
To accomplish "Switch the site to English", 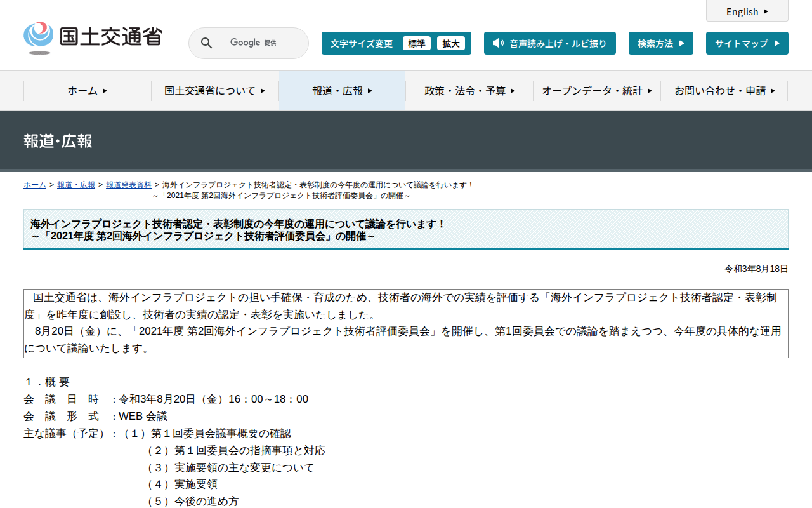I will click(x=747, y=11).
